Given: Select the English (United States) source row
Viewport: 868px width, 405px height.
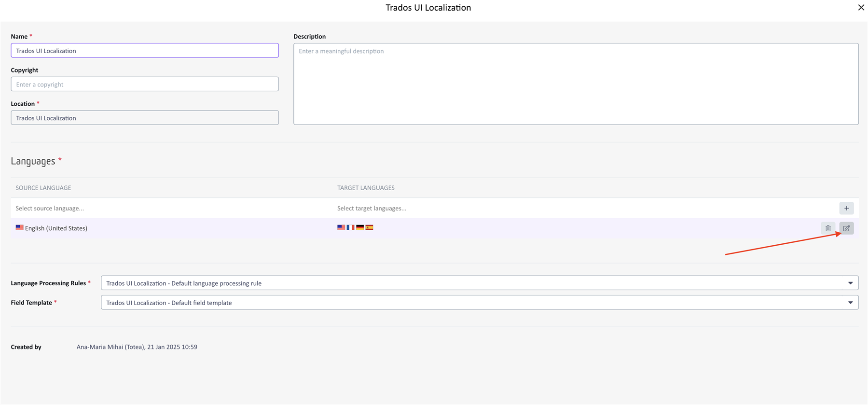Looking at the screenshot, I should tap(56, 228).
